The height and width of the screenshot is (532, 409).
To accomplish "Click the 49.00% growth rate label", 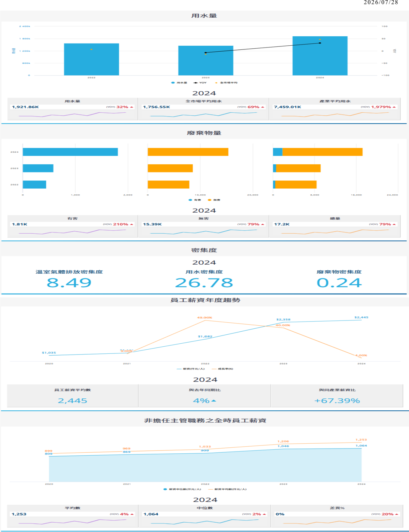I will (x=204, y=317).
